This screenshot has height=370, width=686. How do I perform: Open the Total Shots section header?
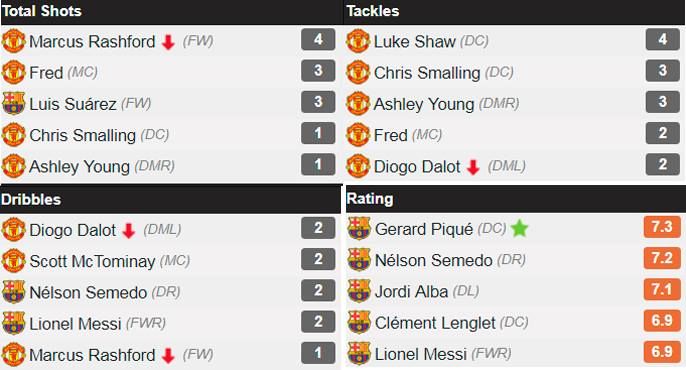pos(42,11)
